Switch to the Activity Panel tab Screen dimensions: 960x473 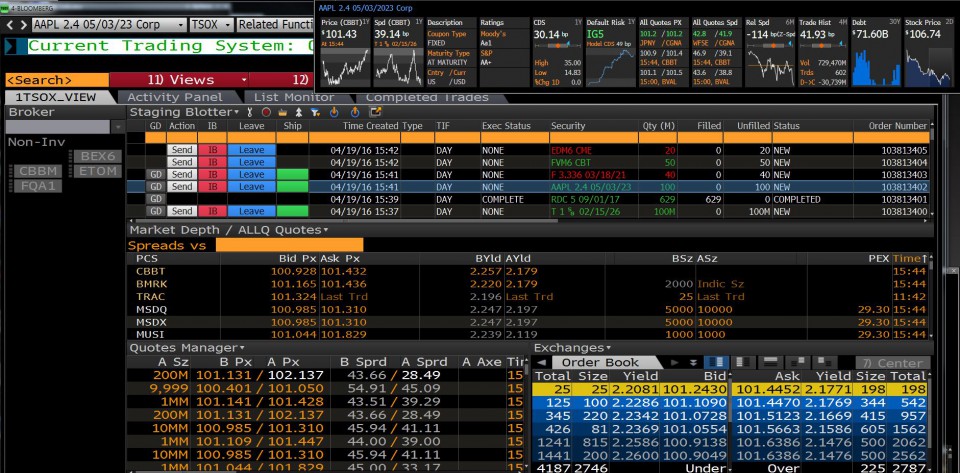(x=175, y=97)
